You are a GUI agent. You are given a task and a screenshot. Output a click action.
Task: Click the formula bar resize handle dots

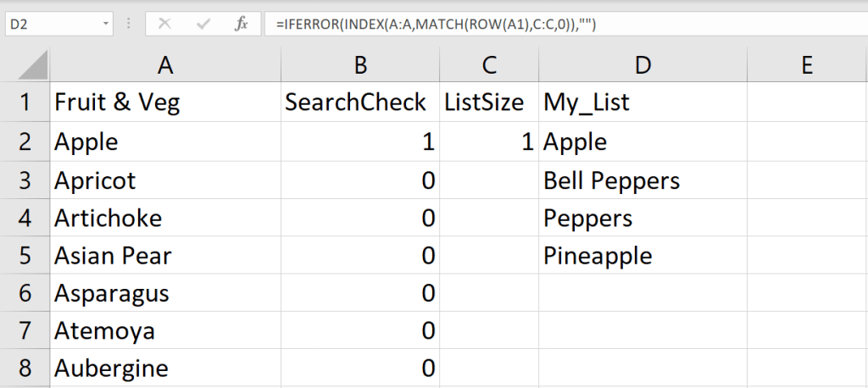click(x=129, y=24)
